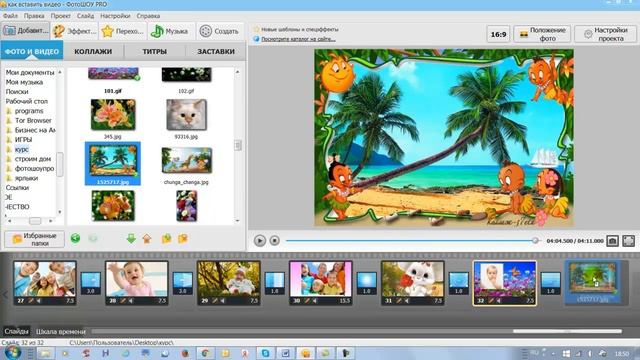Screen dimensions: 640x360
Task: Select the Моя музыка folder
Action: (24, 82)
